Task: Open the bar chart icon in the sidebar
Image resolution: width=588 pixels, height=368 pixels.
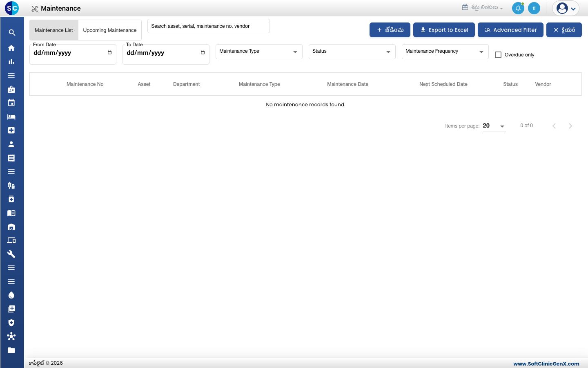Action: [x=11, y=62]
